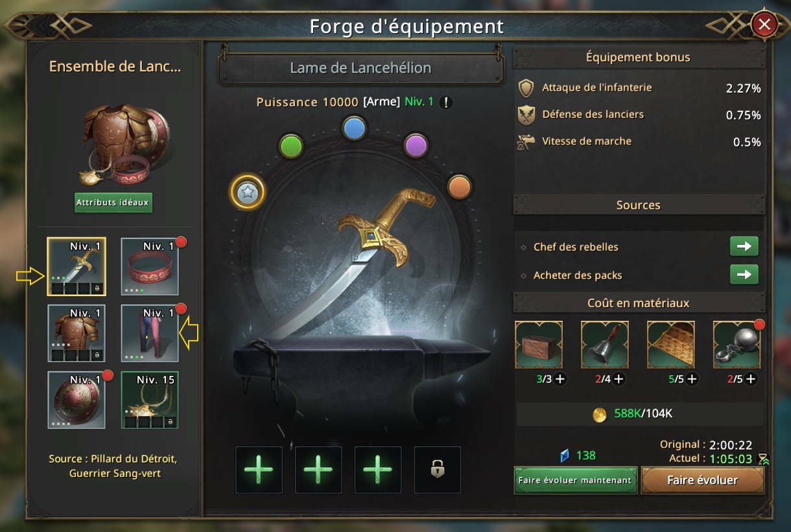The width and height of the screenshot is (791, 532).
Task: Select the round shield equipment thumbnail
Action: [77, 400]
